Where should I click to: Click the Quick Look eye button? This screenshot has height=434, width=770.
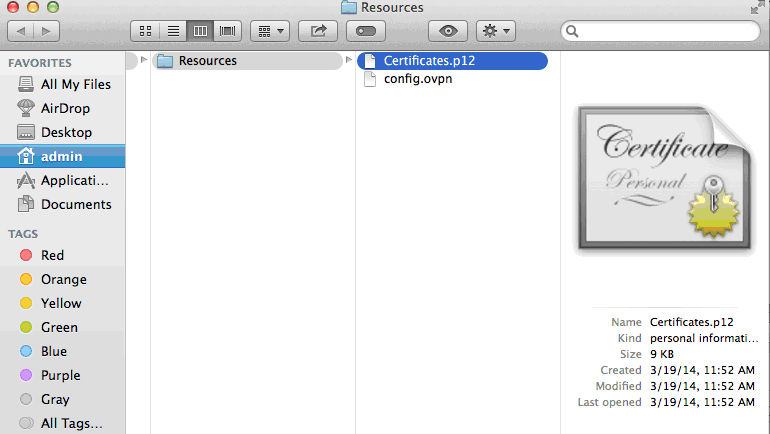click(x=448, y=31)
